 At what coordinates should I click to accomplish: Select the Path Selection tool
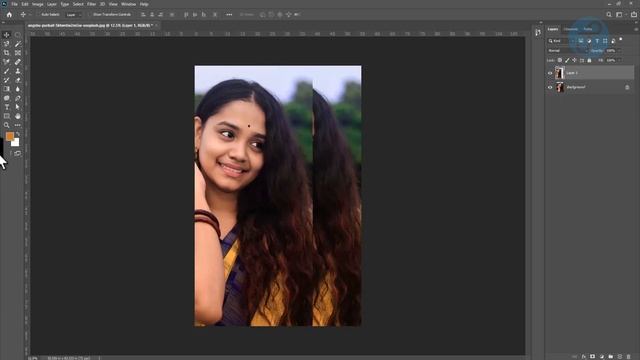18,107
